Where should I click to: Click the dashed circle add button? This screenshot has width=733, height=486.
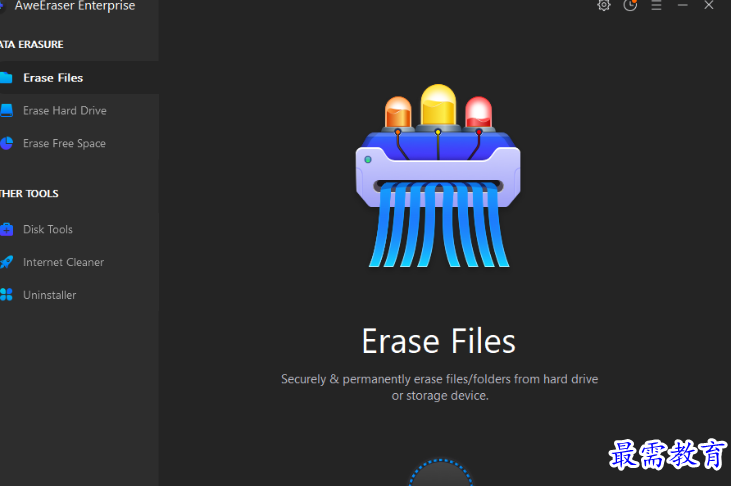pos(441,474)
